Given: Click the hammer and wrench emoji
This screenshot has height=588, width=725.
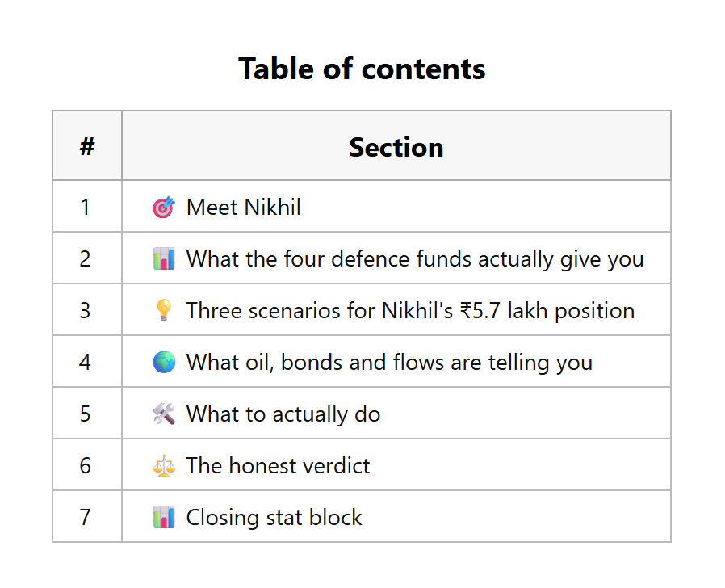Looking at the screenshot, I should pyautogui.click(x=164, y=414).
